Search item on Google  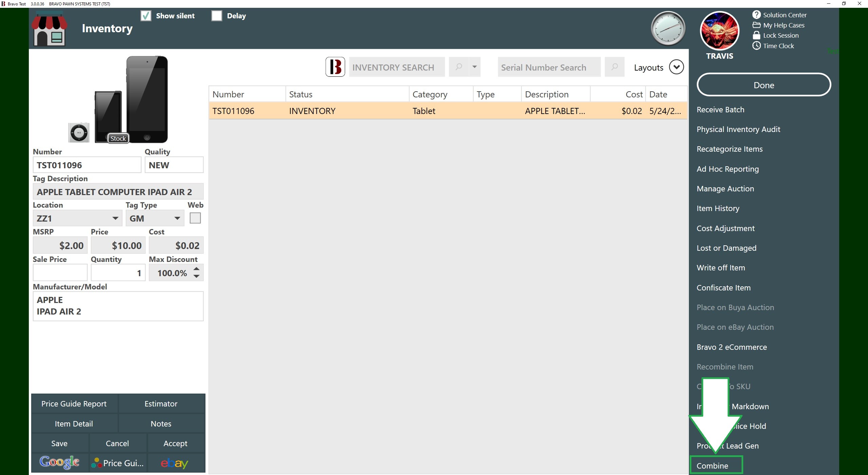(59, 462)
